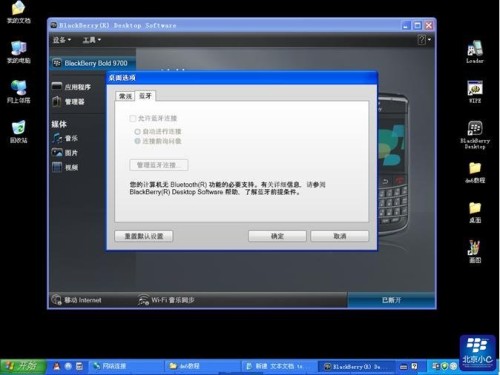
Task: Select the 连接前询问我 radio option
Action: [137, 141]
